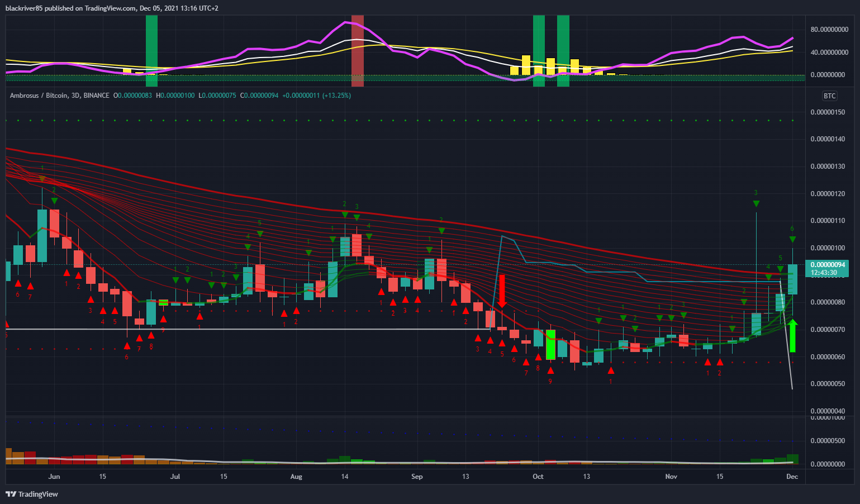Click the Dec date label

(x=792, y=477)
